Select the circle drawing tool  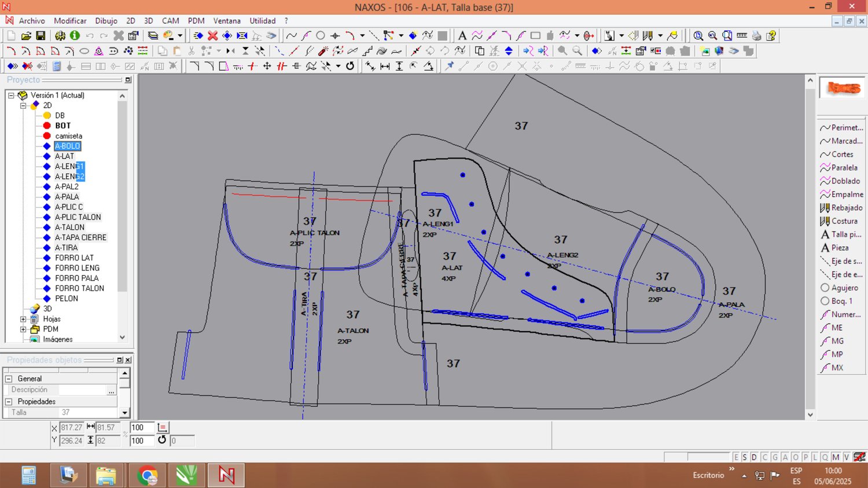point(321,36)
